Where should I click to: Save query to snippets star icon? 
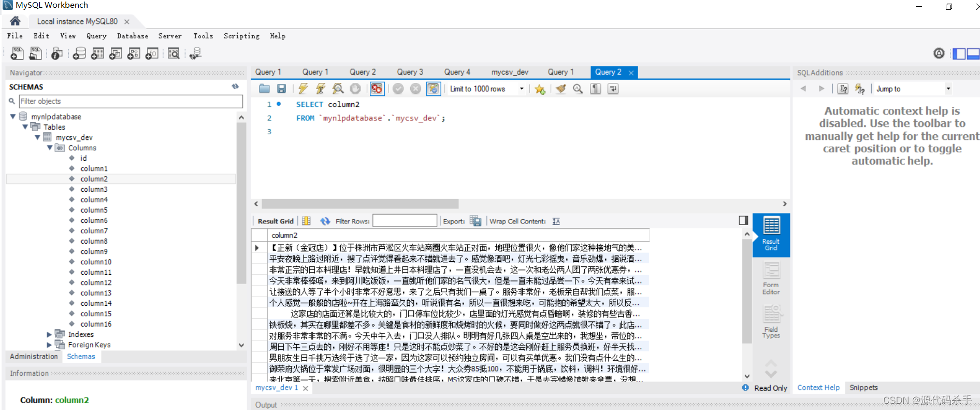click(540, 89)
